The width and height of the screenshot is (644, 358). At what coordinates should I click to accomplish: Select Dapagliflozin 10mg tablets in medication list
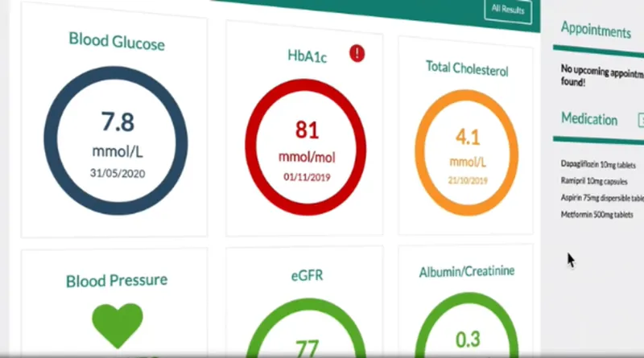[598, 164]
